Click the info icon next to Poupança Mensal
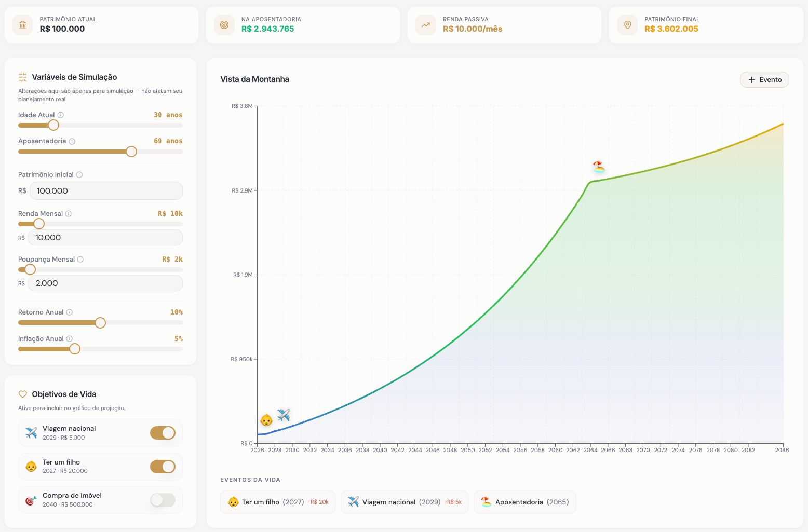 point(80,260)
